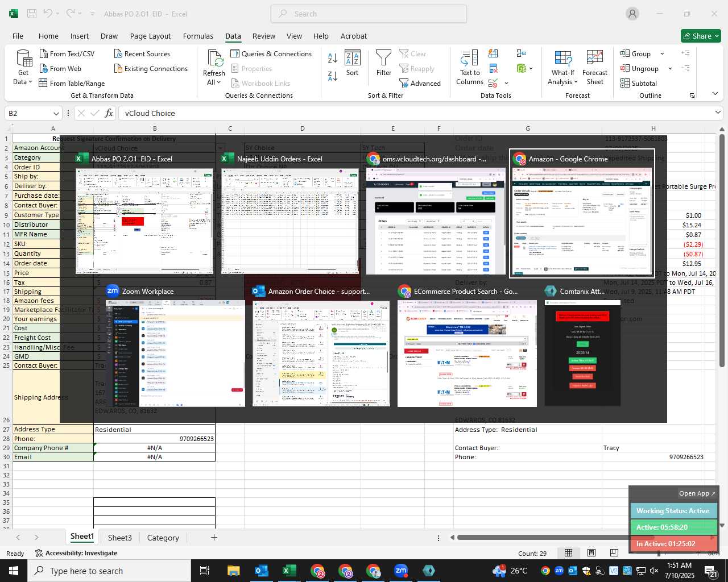Click the Ungroup outline button
Viewport: 728px width, 582px height.
(x=639, y=68)
